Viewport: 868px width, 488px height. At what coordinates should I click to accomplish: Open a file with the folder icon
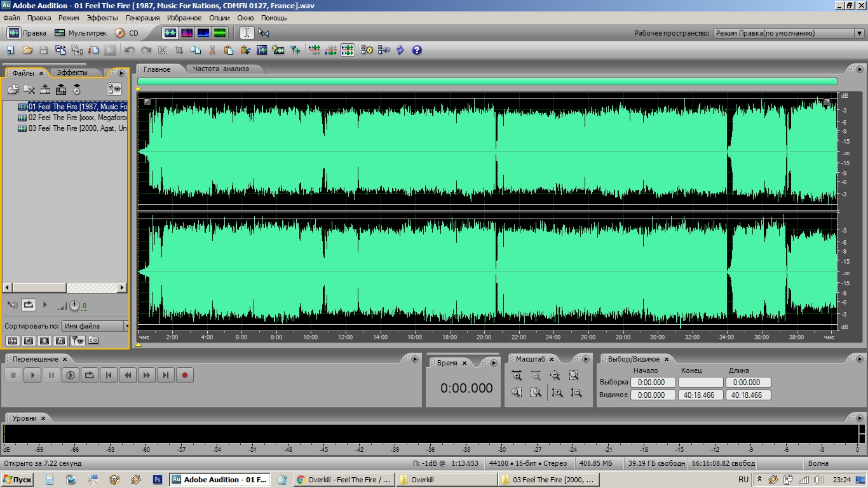[27, 50]
